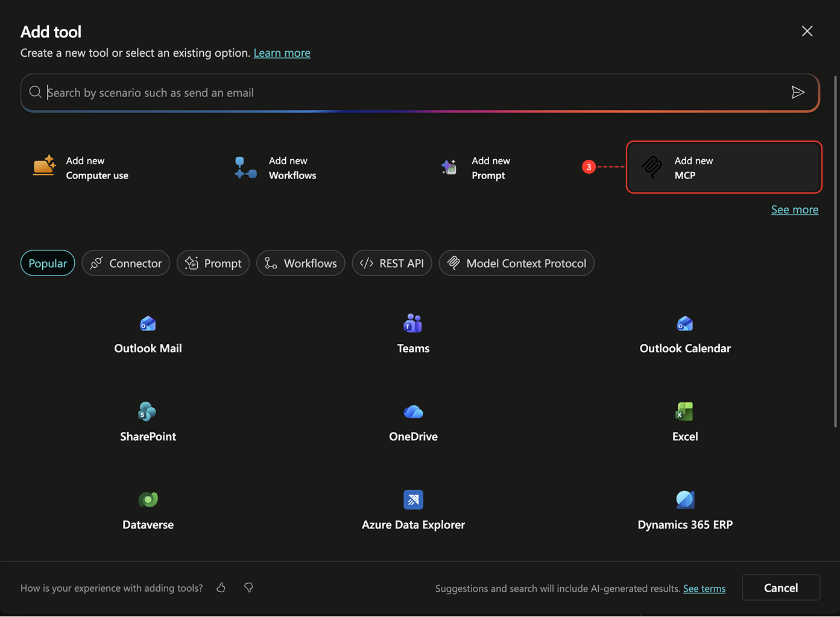Click the Azure Data Explorer label
The width and height of the screenshot is (840, 617).
tap(413, 525)
